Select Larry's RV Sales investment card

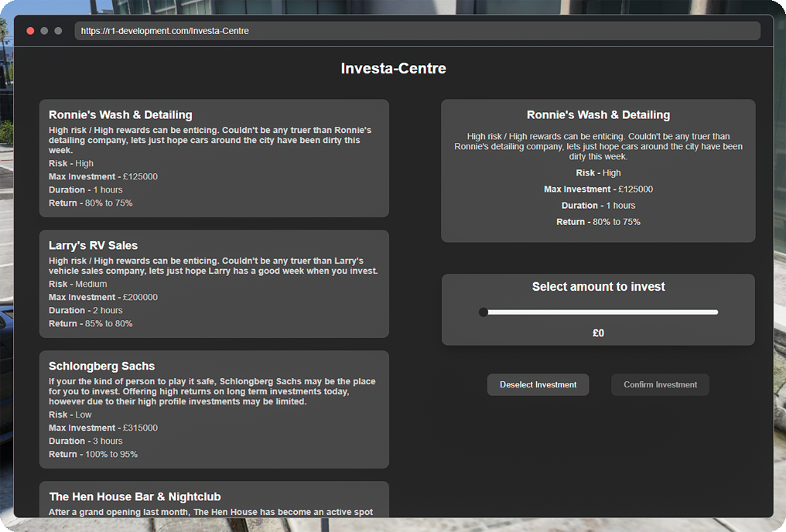coord(214,284)
